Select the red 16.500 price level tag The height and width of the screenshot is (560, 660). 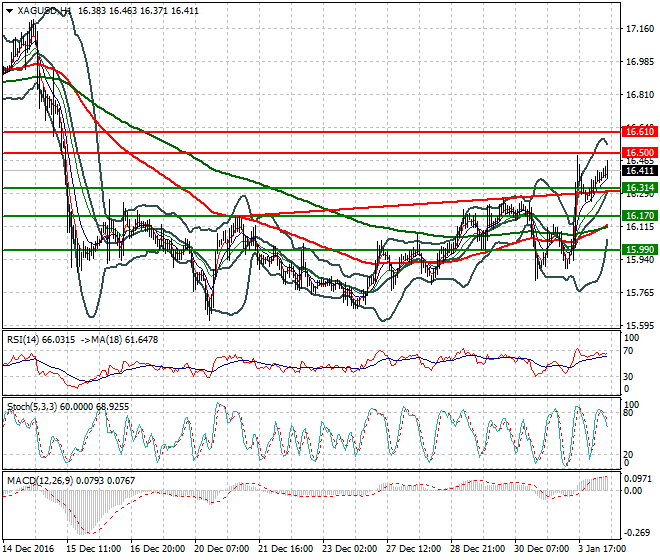(x=639, y=152)
